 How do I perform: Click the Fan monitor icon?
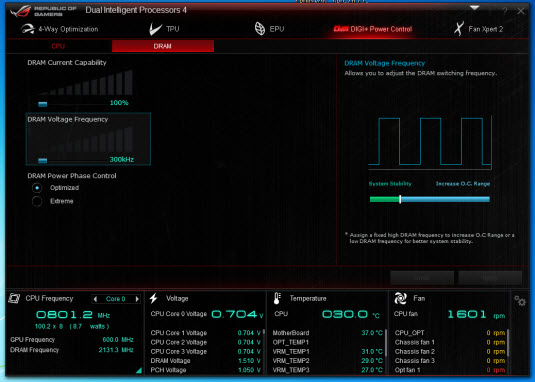pos(400,298)
